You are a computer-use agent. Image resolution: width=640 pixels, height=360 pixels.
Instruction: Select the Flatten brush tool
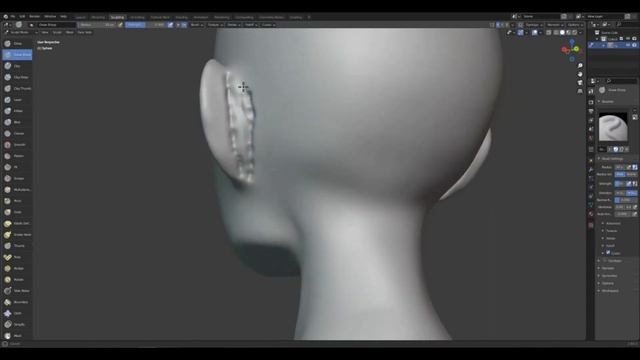point(17,156)
